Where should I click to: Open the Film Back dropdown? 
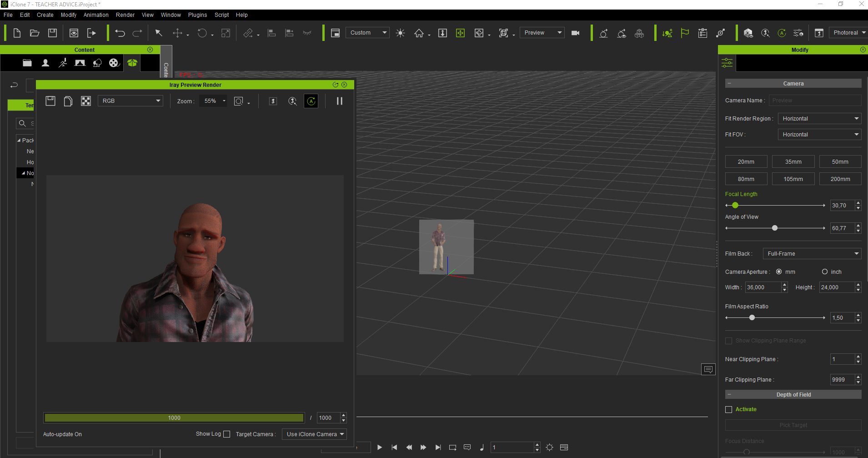(x=812, y=254)
